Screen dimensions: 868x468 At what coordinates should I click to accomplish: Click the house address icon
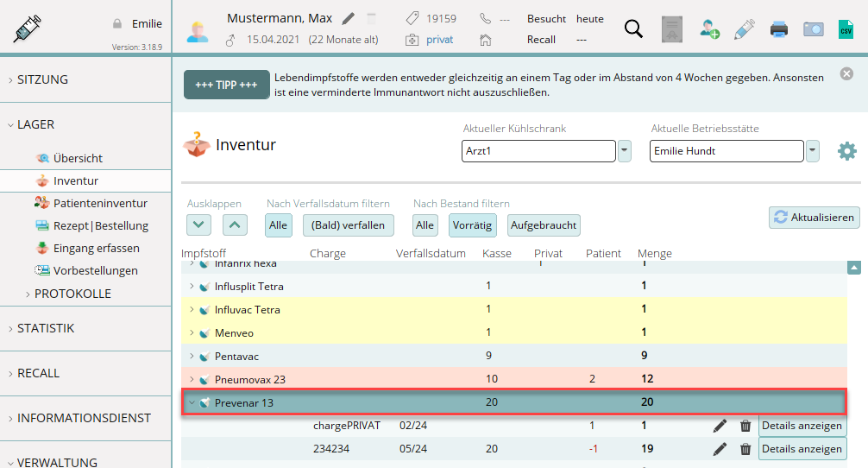click(x=486, y=40)
